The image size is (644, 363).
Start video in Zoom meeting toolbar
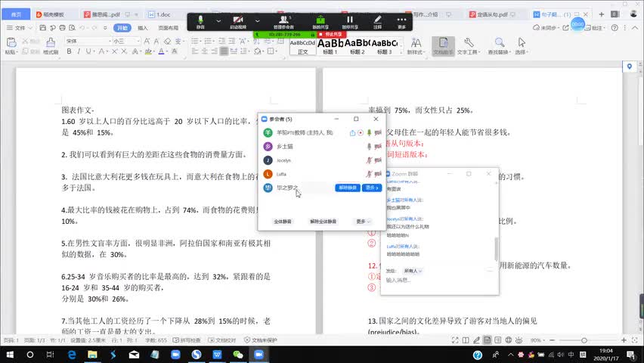point(238,22)
